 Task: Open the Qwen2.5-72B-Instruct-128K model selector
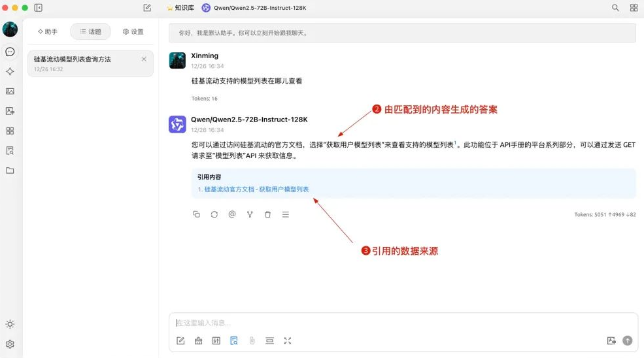point(254,8)
